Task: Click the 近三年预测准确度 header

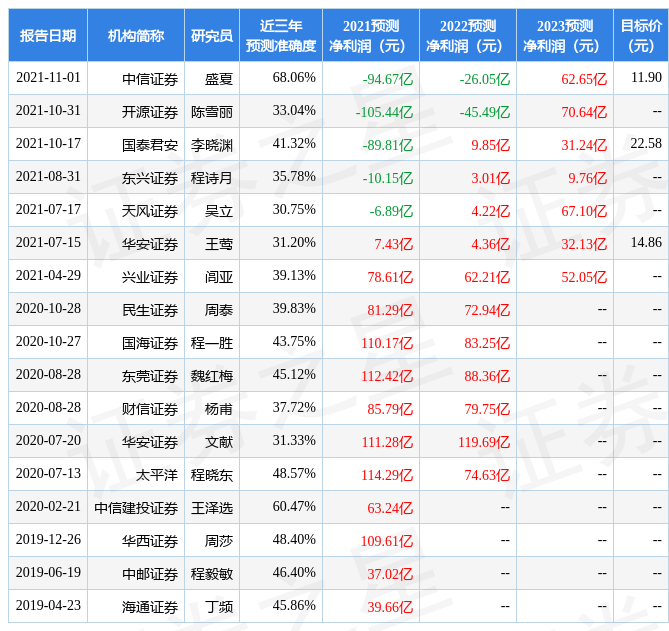Action: click(x=281, y=36)
